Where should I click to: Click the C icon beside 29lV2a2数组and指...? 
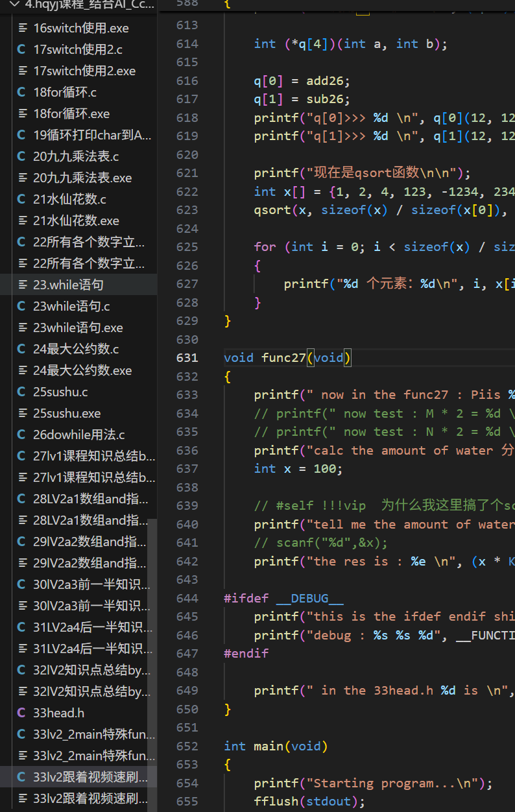point(21,542)
